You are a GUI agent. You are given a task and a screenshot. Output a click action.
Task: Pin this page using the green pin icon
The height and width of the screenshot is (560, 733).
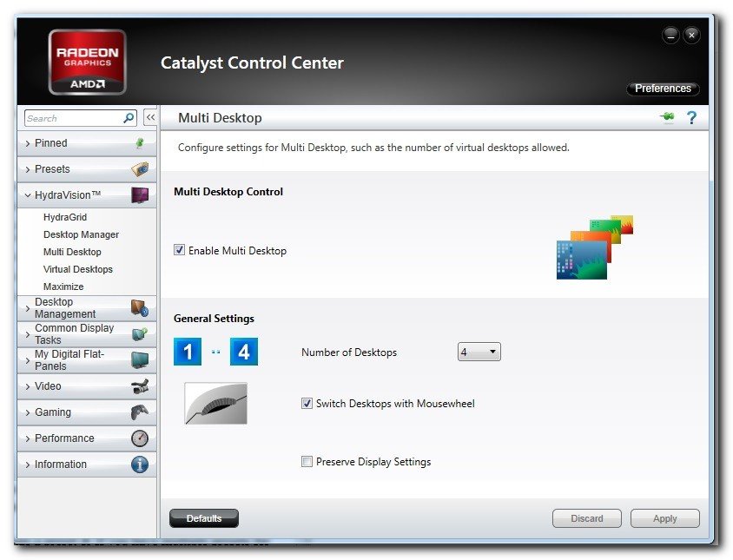(x=668, y=117)
